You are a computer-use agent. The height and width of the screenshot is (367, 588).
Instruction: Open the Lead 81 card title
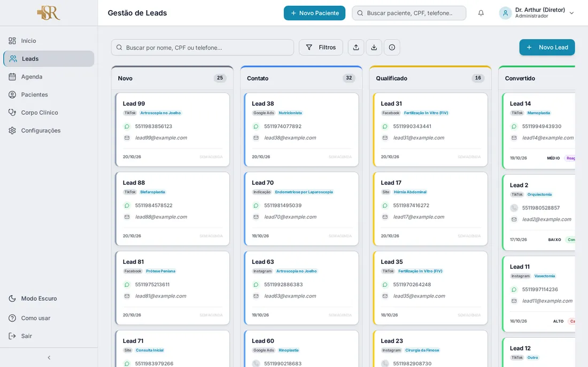point(133,262)
